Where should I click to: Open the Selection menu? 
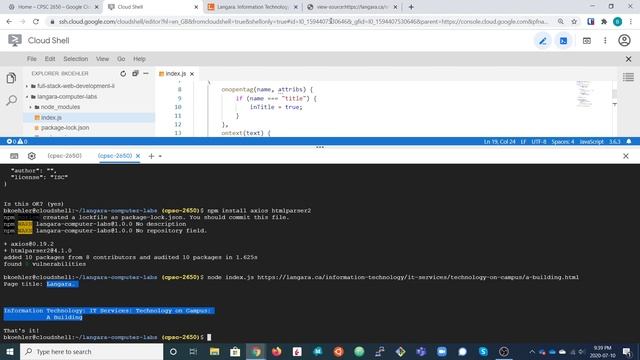tap(76, 59)
